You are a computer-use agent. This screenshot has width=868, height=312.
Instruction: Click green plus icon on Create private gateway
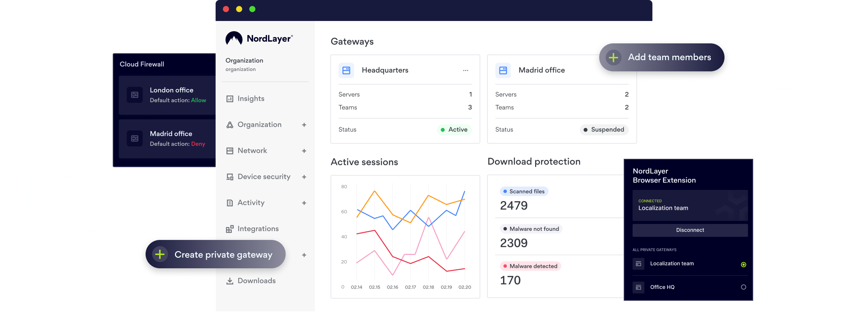pyautogui.click(x=160, y=254)
